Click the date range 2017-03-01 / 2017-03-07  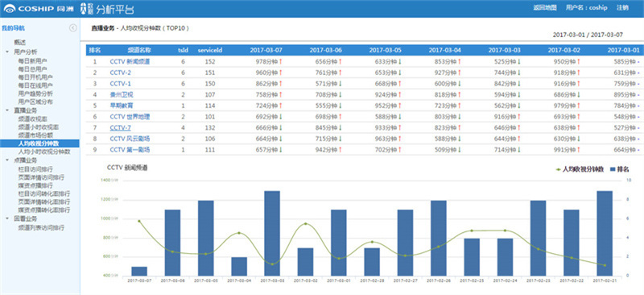coord(588,35)
